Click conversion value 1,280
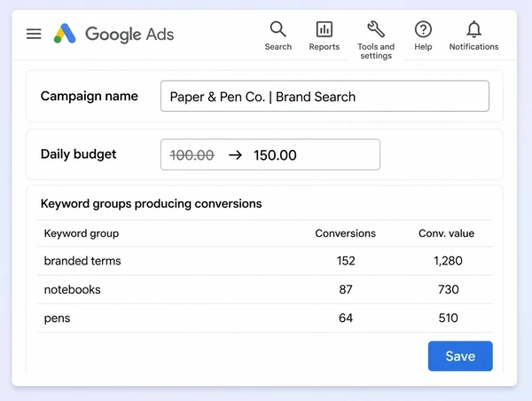 [x=448, y=261]
